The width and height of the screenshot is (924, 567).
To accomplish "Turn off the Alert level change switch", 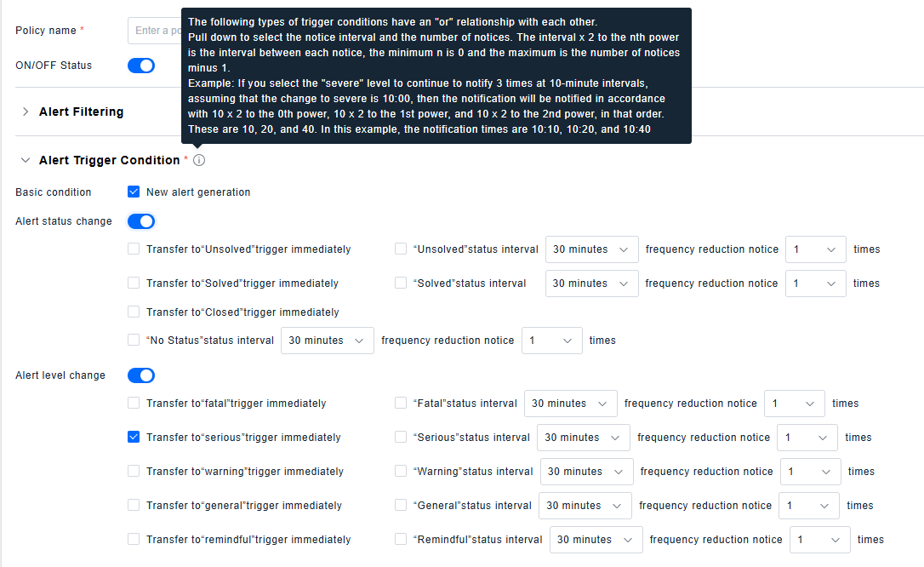I will click(x=141, y=375).
